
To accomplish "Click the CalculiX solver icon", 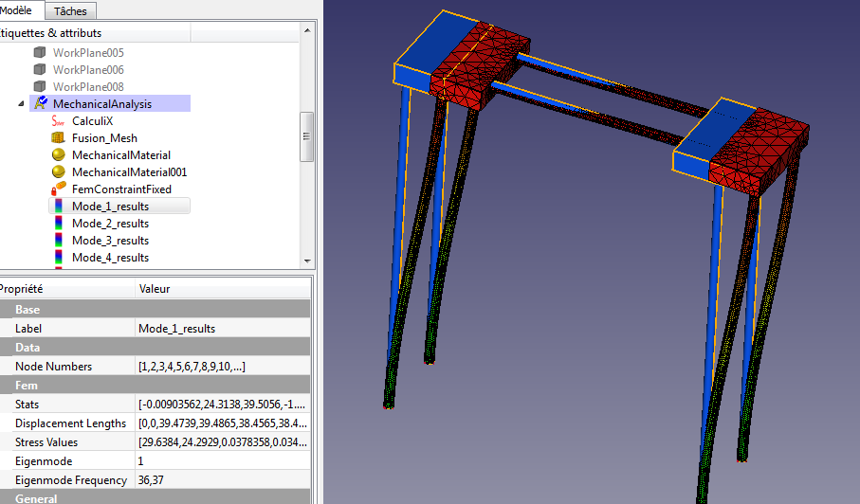I will tap(58, 120).
